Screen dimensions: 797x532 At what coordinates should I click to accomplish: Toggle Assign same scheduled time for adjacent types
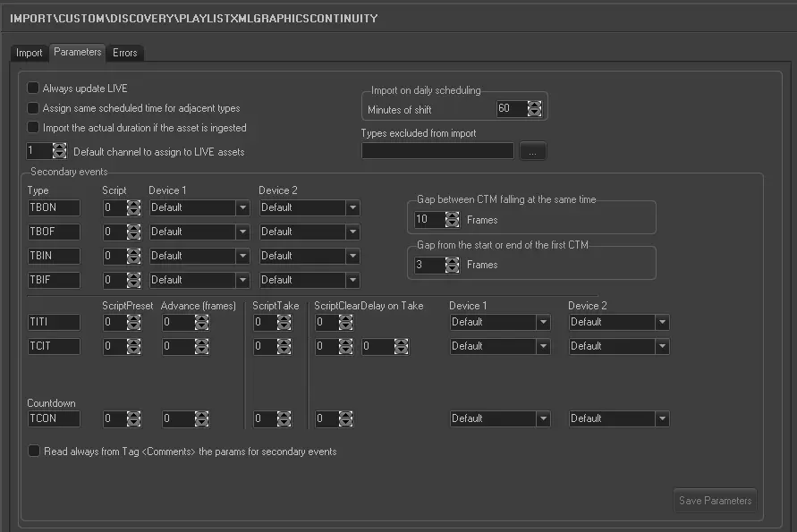[x=33, y=108]
